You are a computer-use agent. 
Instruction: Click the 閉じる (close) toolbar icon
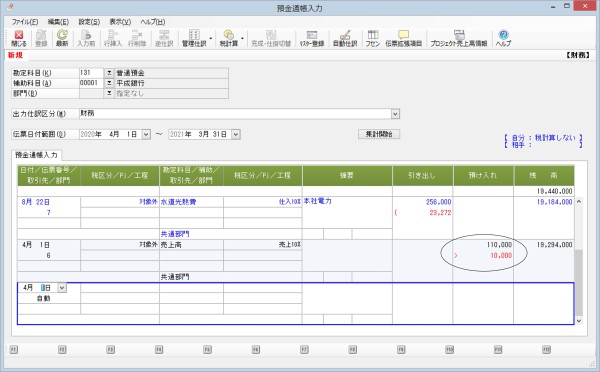[x=19, y=38]
